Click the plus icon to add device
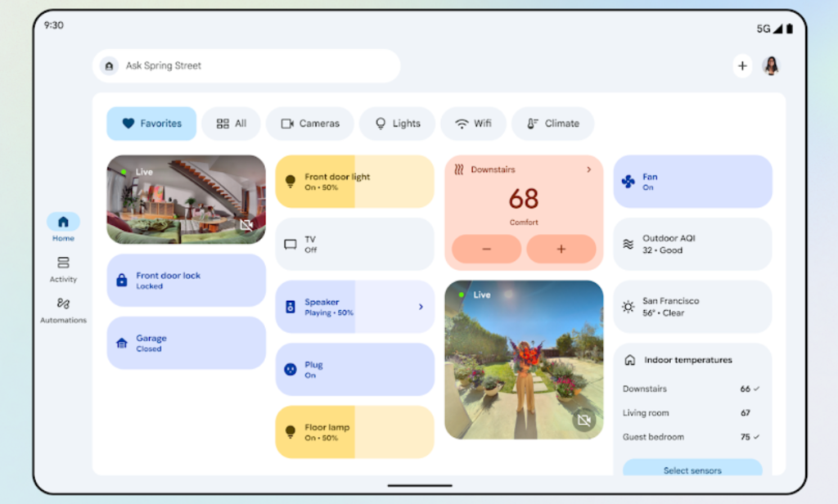838x504 pixels. point(742,66)
